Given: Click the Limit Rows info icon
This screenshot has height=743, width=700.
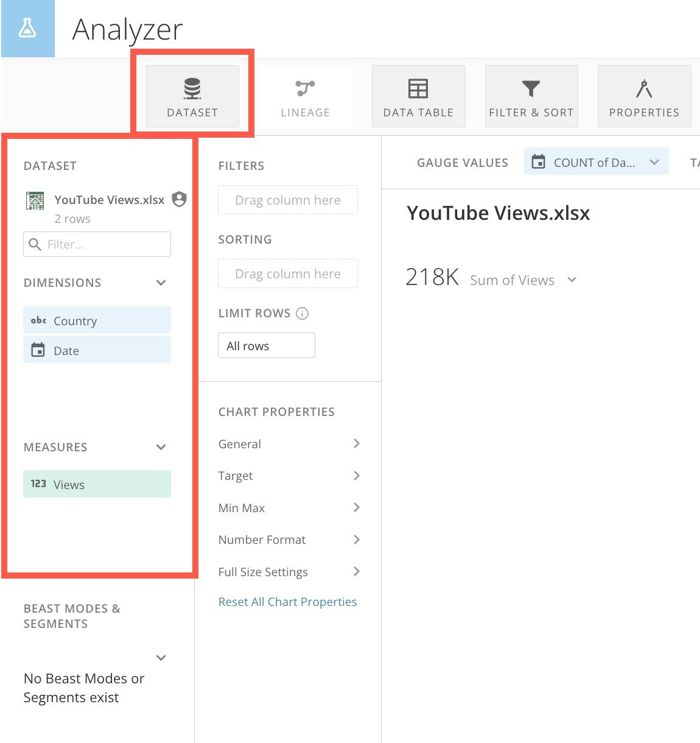Looking at the screenshot, I should click(x=302, y=313).
